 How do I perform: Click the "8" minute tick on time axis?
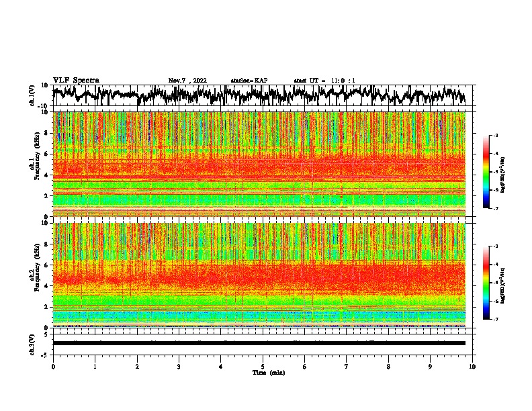pyautogui.click(x=388, y=367)
